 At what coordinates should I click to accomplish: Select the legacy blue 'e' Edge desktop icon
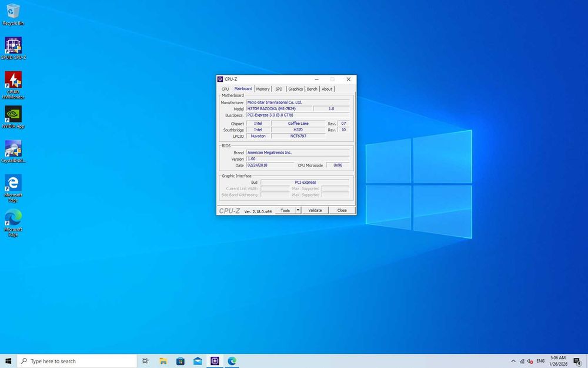click(13, 188)
